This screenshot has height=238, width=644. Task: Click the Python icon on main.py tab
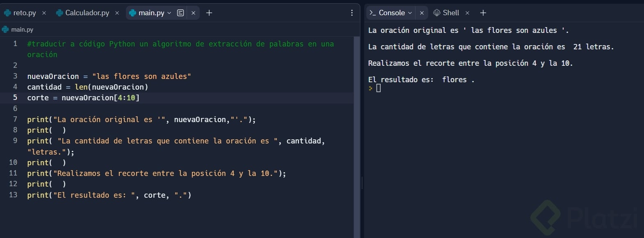132,13
